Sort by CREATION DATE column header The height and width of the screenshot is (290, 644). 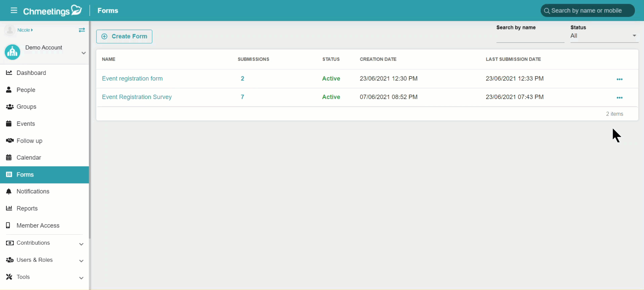tap(378, 59)
